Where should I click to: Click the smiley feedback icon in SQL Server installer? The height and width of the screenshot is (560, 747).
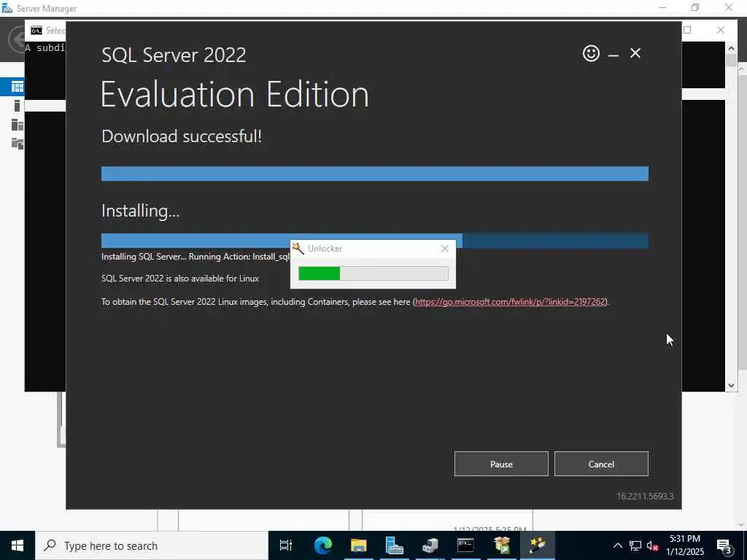click(x=591, y=52)
